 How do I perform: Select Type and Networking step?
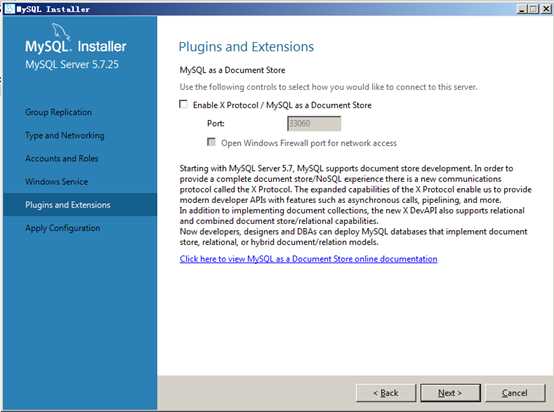[65, 135]
